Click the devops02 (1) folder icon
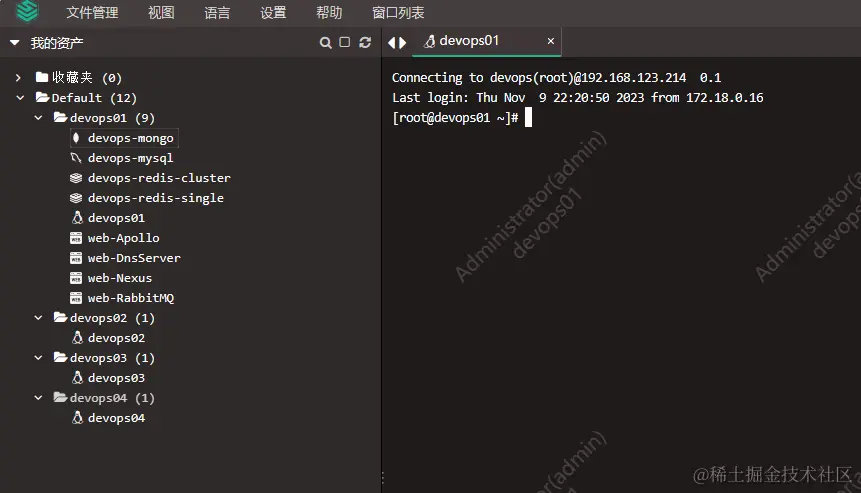This screenshot has width=861, height=493. tap(60, 317)
